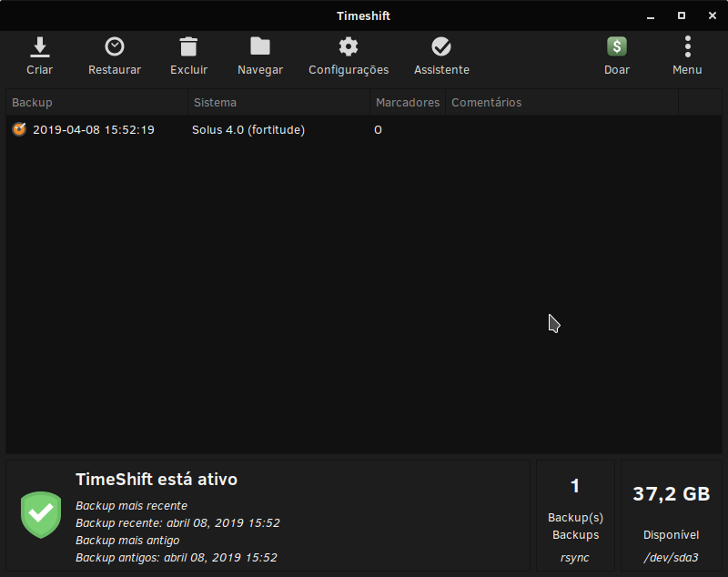Launch the Assistente wizard
This screenshot has height=577, width=728.
point(441,47)
